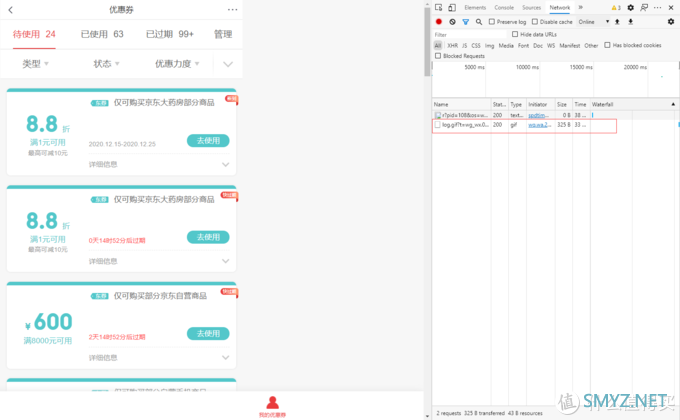680x420 pixels.
Task: Enable Disable cache checkbox
Action: pos(535,22)
